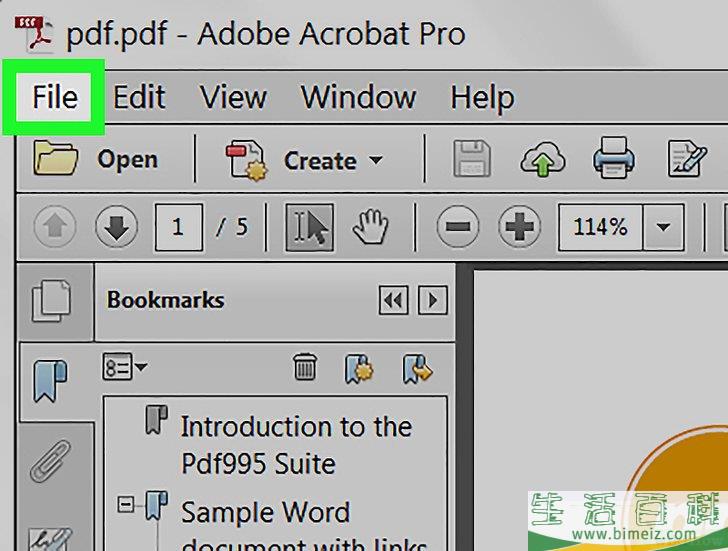The image size is (728, 551).
Task: Click the Bookmarks panel title
Action: coord(166,300)
